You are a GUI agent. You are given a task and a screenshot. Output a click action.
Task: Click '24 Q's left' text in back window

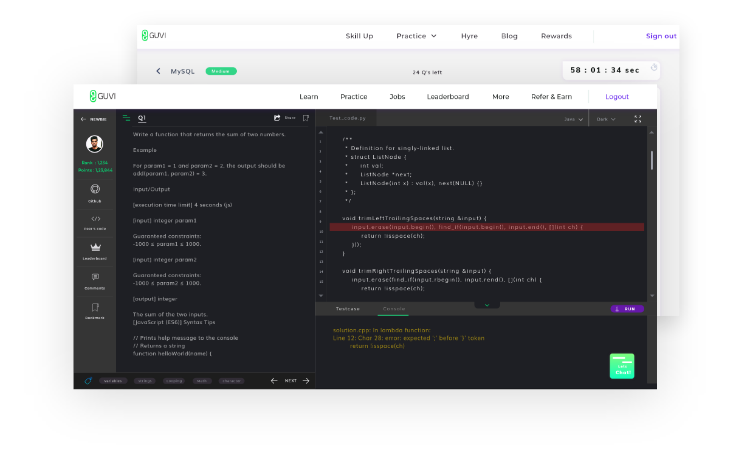click(427, 72)
